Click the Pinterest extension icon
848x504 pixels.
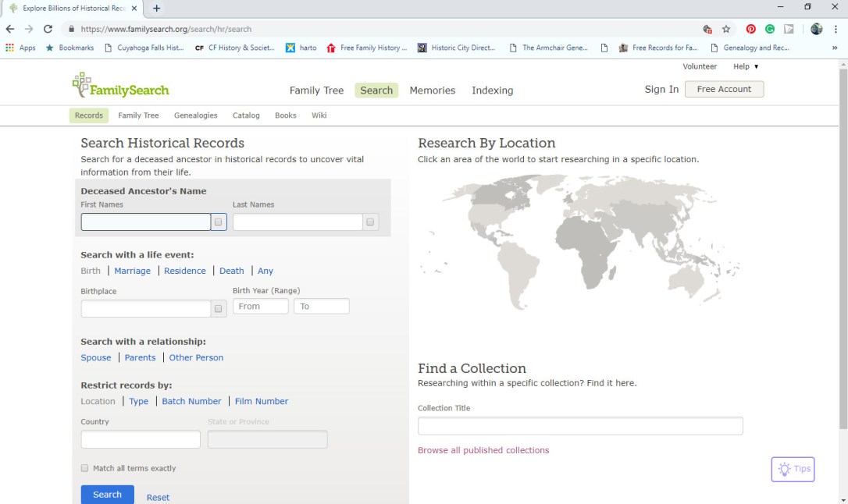750,28
